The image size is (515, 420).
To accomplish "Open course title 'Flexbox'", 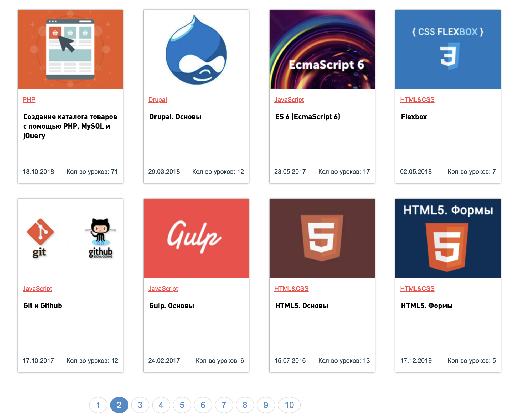I will 414,117.
